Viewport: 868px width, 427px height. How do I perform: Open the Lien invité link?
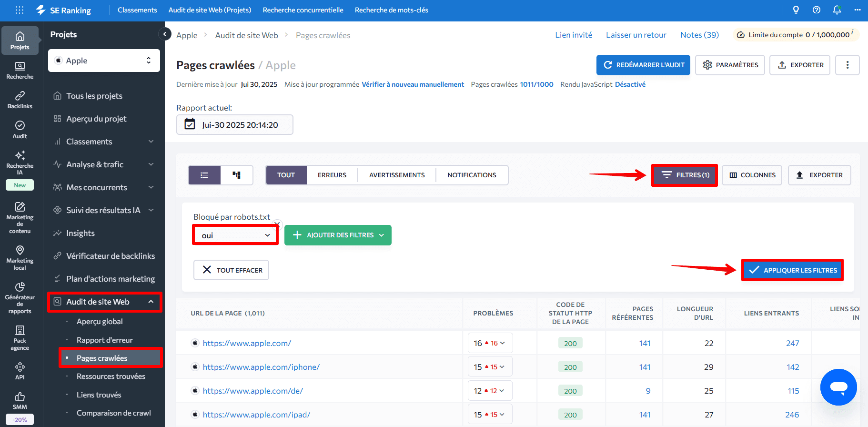tap(574, 35)
